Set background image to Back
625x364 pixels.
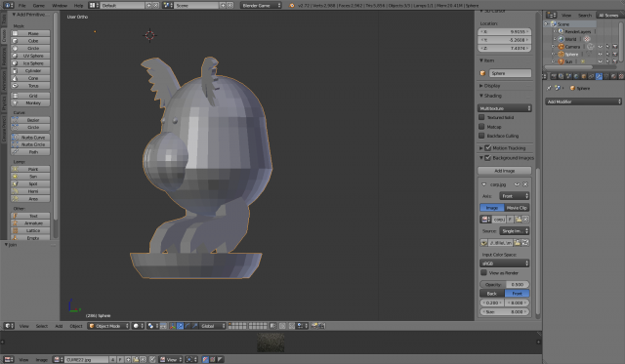[x=492, y=294]
